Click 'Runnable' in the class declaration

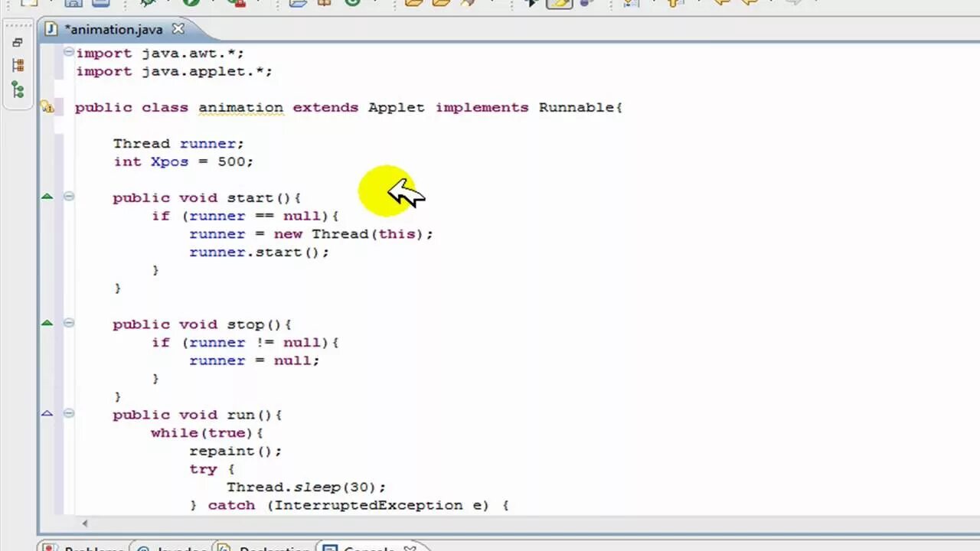(577, 107)
